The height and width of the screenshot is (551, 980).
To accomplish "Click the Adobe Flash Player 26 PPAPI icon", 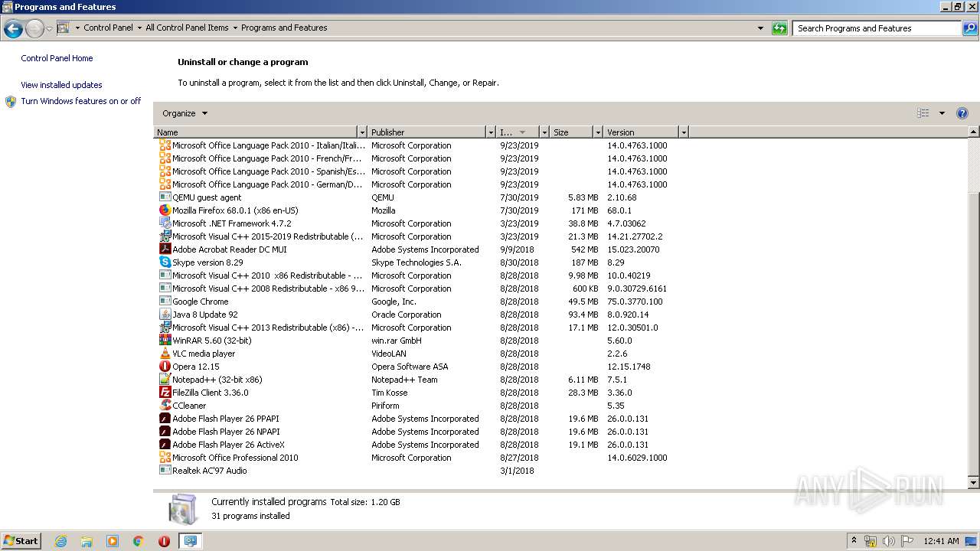I will pos(165,419).
